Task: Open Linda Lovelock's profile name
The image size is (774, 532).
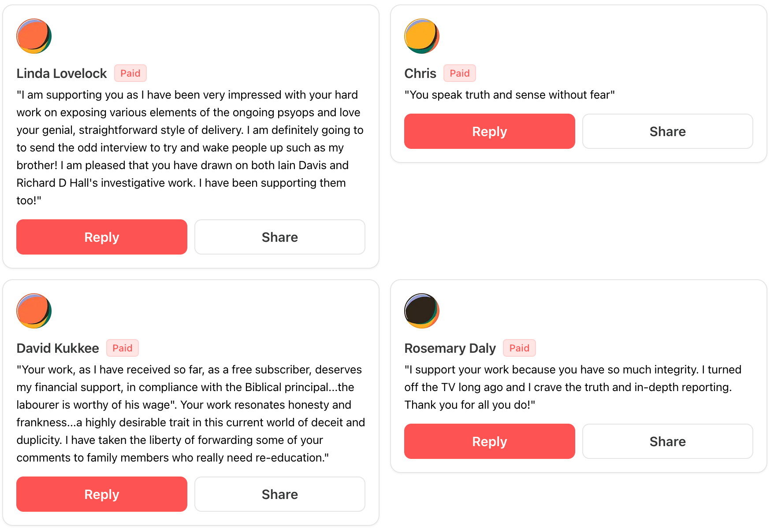Action: click(x=62, y=74)
